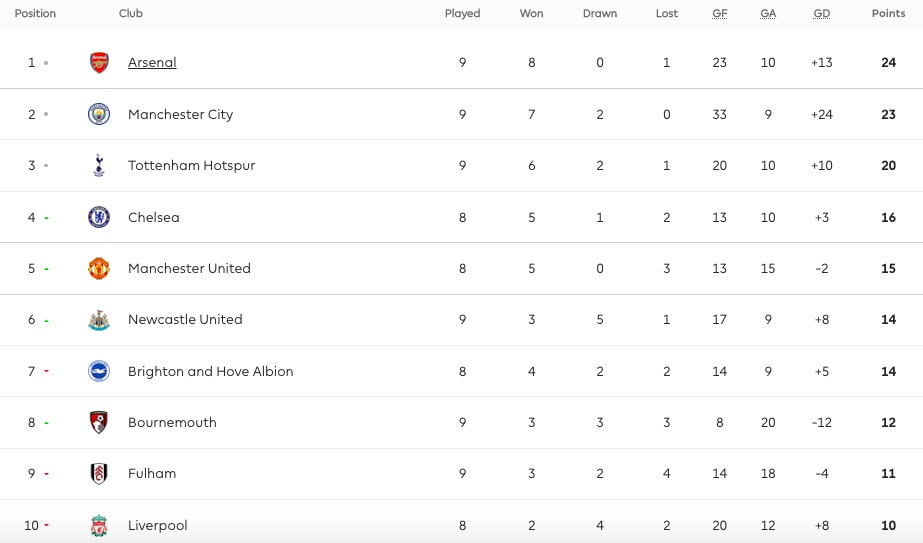Click the GA column header
The height and width of the screenshot is (543, 923).
[x=767, y=14]
